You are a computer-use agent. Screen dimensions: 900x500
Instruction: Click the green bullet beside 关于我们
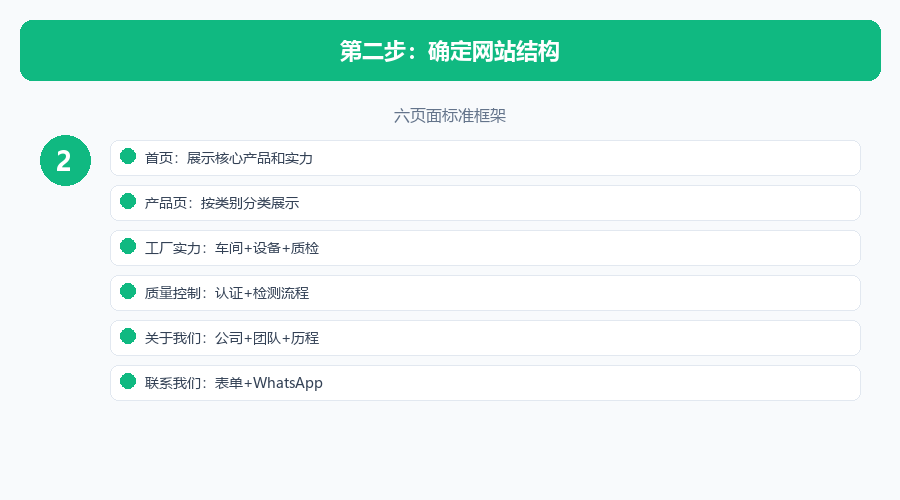tap(128, 336)
